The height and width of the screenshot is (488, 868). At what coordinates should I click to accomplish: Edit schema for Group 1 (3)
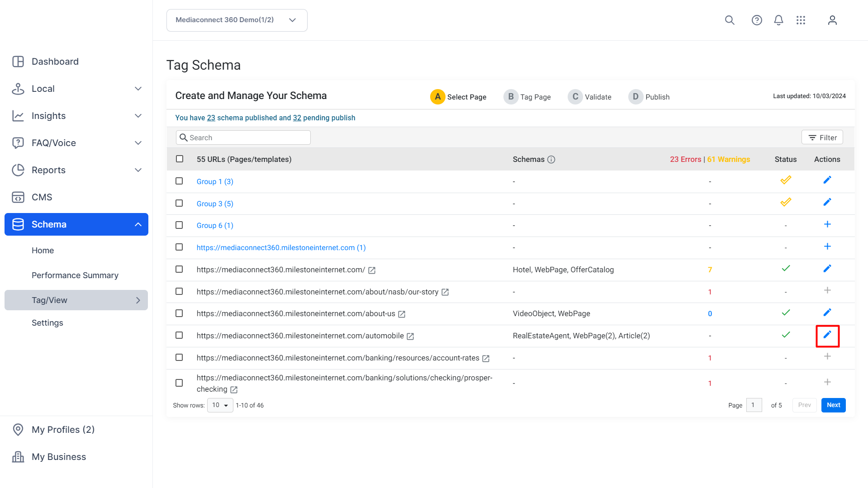827,180
